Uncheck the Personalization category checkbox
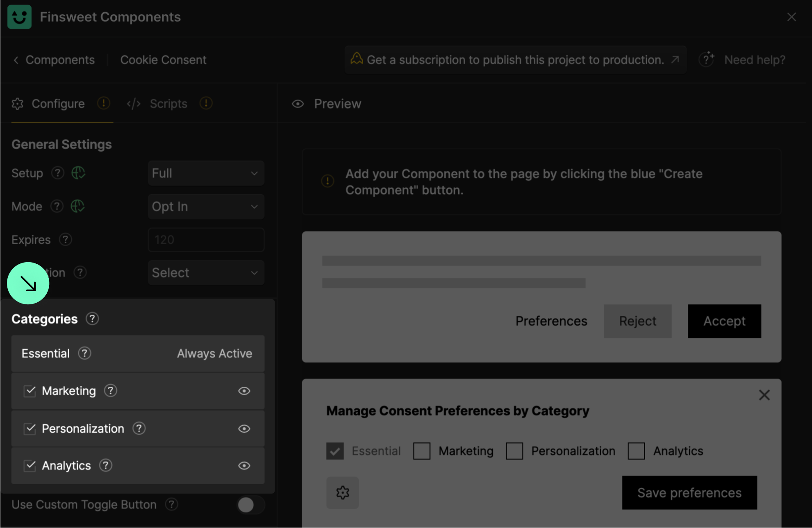 [30, 429]
